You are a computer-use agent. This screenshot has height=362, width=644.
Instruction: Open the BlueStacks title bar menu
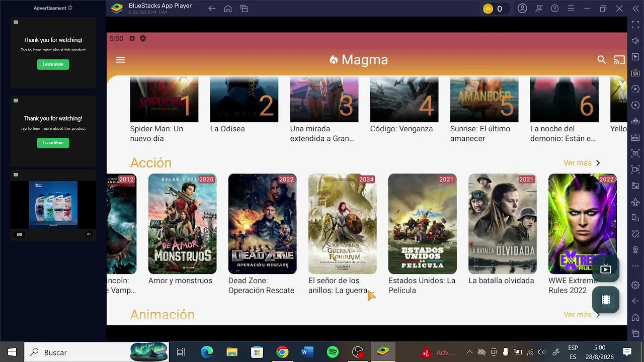[571, 9]
